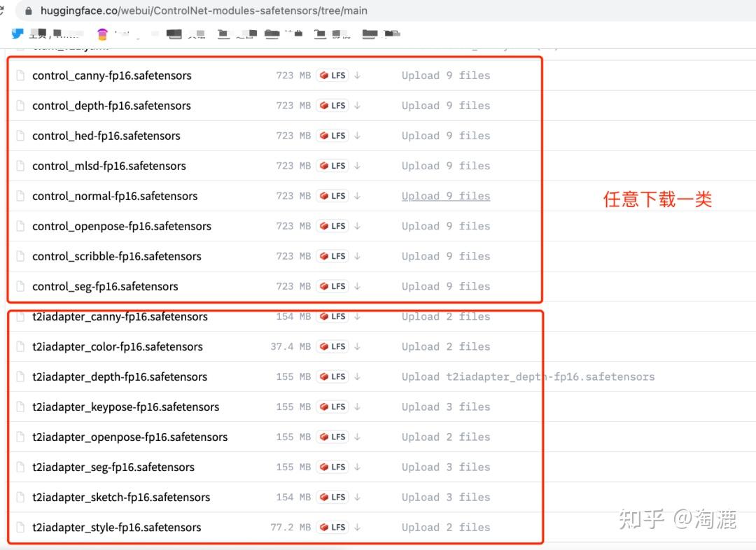Click the LFS badge next to control_hed-fp16.safetensors
This screenshot has height=550, width=756.
[x=332, y=135]
